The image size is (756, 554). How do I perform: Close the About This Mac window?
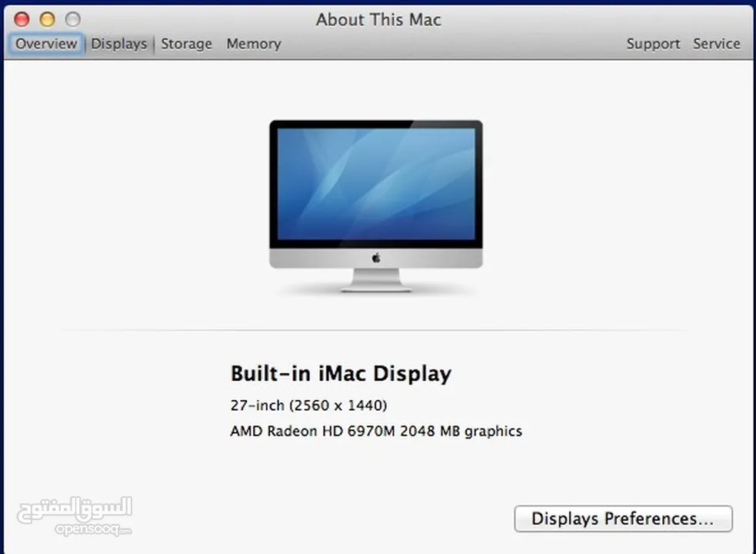pos(22,19)
